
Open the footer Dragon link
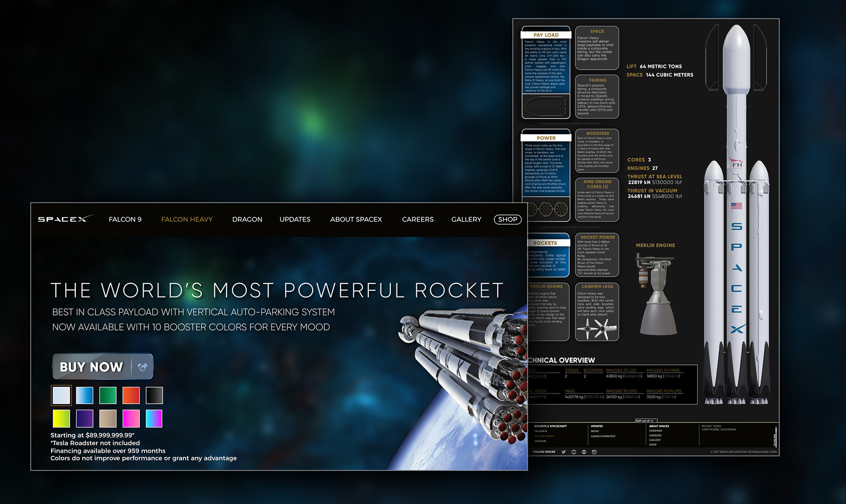[540, 441]
